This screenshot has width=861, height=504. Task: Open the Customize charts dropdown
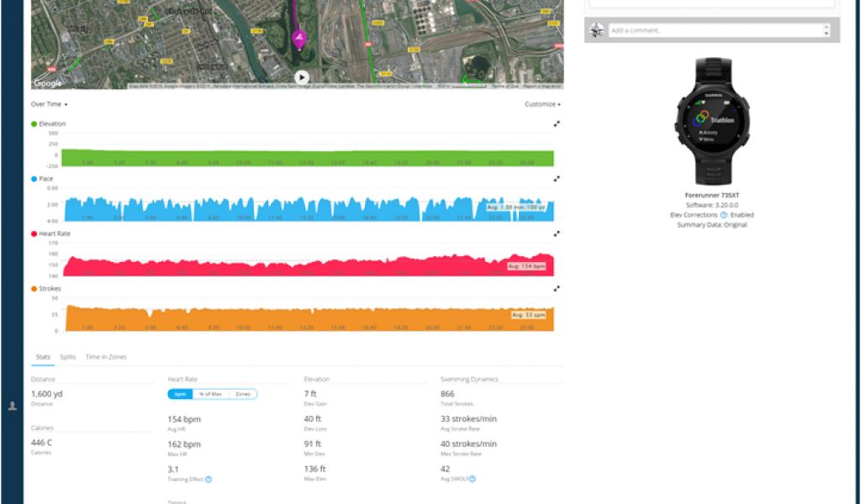pyautogui.click(x=542, y=104)
